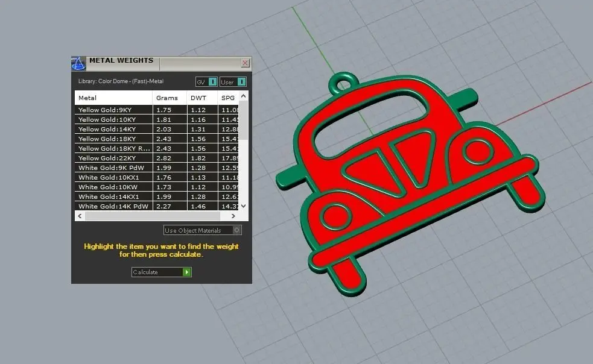Click the 1.75 grams value

pyautogui.click(x=163, y=110)
